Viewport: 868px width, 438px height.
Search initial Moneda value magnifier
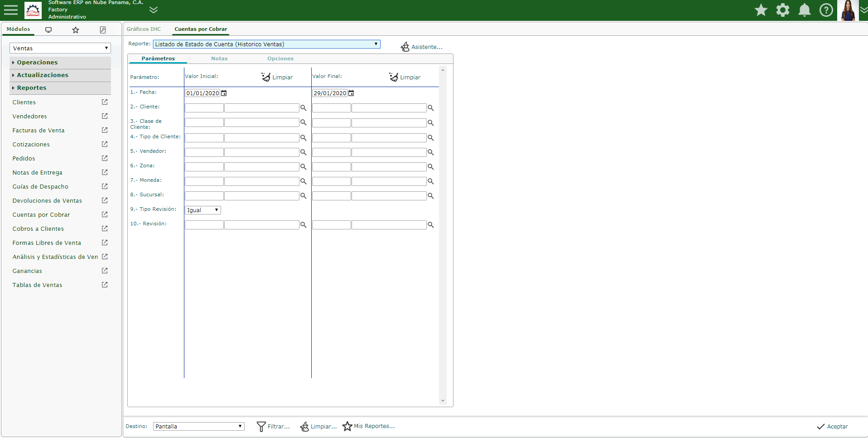(x=304, y=181)
